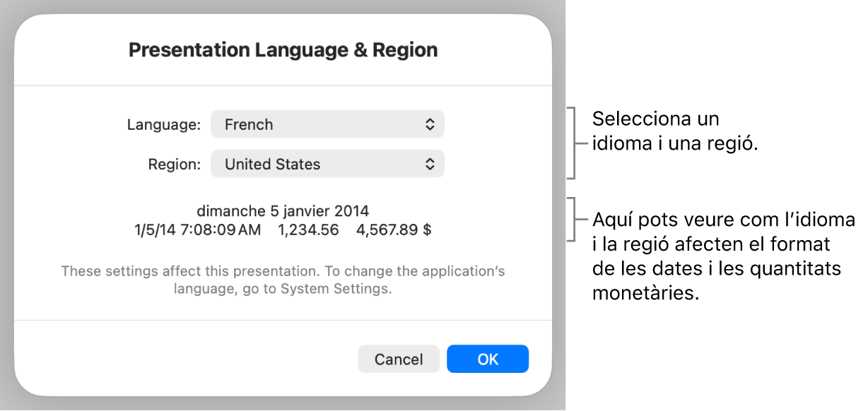The image size is (868, 411).
Task: Click the Presentation Language & Region title
Action: [x=283, y=50]
